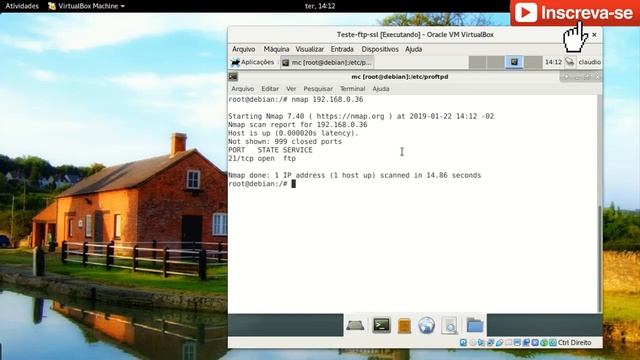The width and height of the screenshot is (640, 360).
Task: Click the VirtualBox shared folders status icon
Action: (x=508, y=342)
